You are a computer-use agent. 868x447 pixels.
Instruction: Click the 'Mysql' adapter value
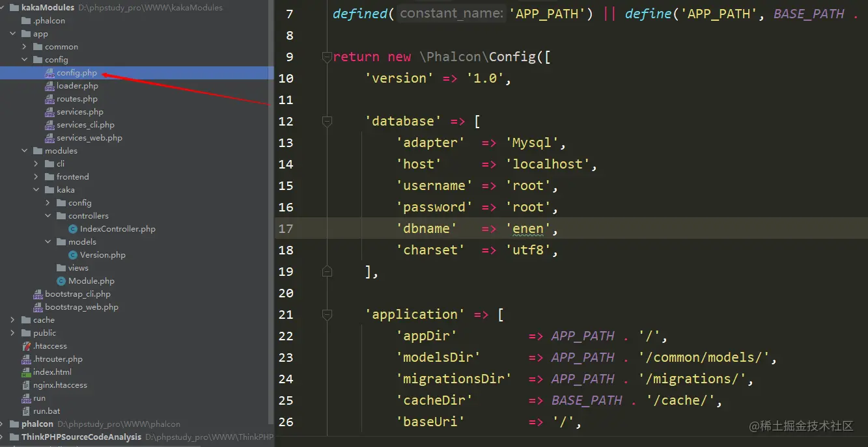click(532, 142)
